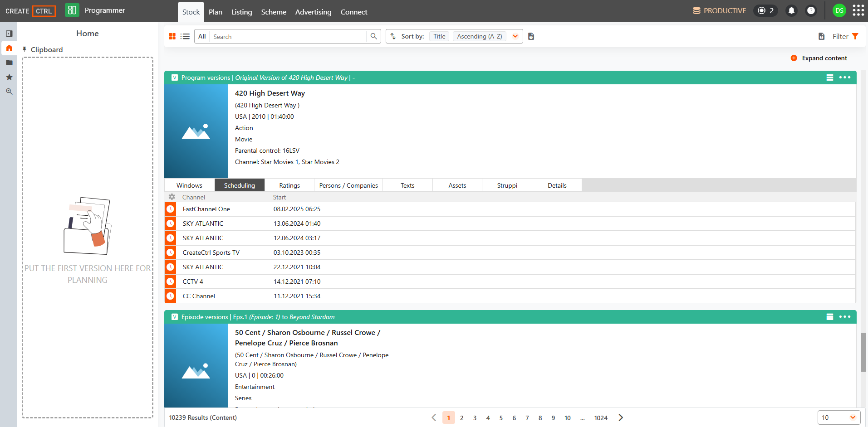
Task: Switch to list view icon
Action: (x=185, y=36)
